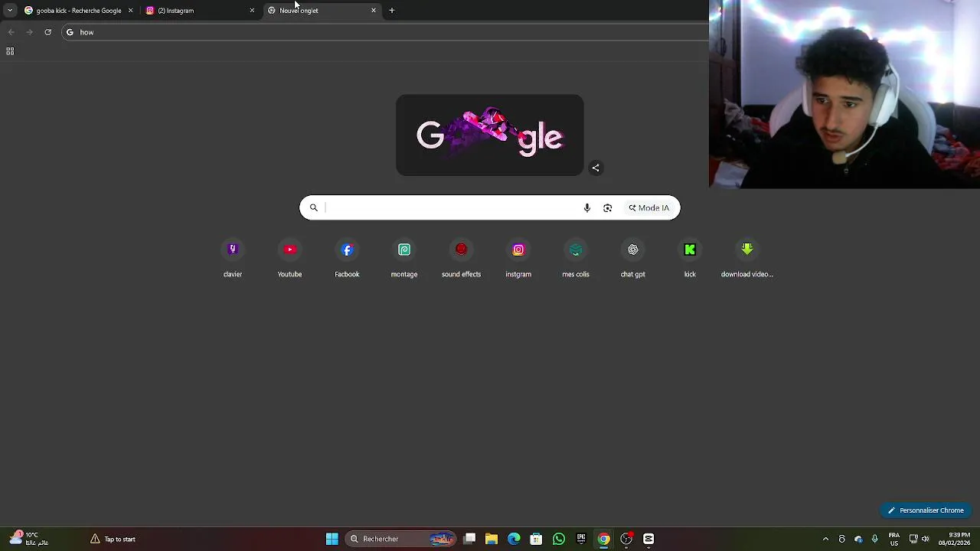Open the kick shortcut tile
The image size is (980, 551).
point(690,258)
